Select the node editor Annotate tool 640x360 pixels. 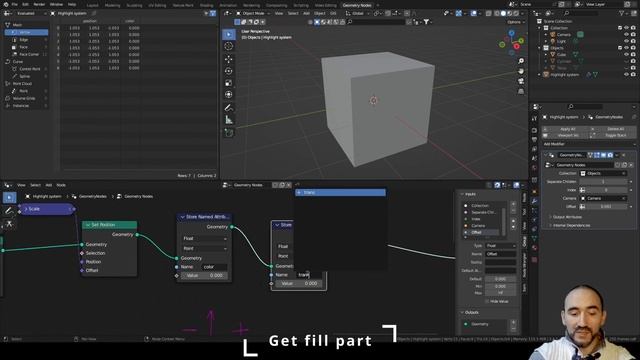pos(9,211)
